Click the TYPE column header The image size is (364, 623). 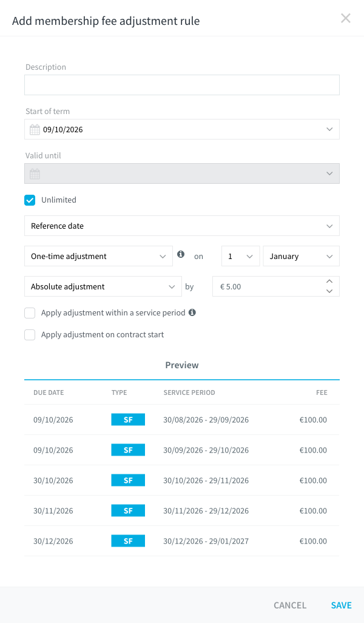(x=120, y=392)
